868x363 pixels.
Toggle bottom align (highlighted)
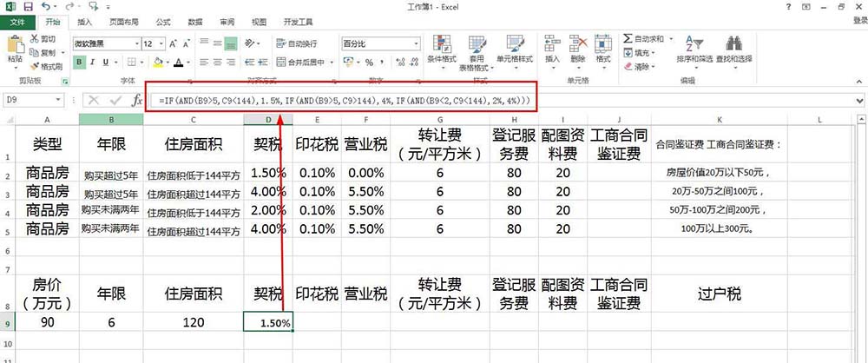(x=231, y=43)
